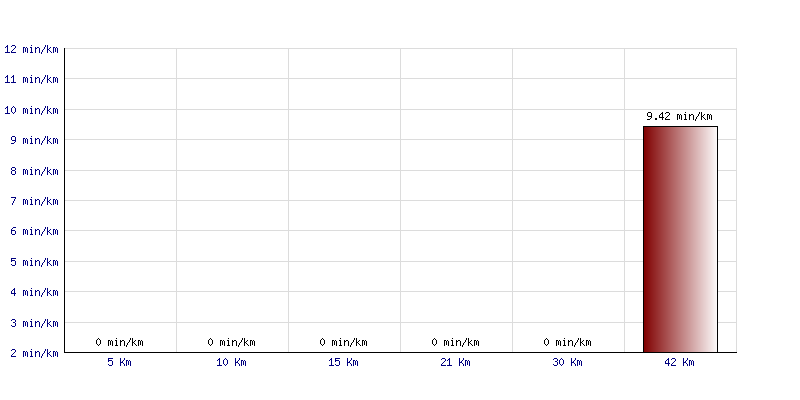Click the 15 Km axis label
This screenshot has width=800, height=400.
[343, 363]
